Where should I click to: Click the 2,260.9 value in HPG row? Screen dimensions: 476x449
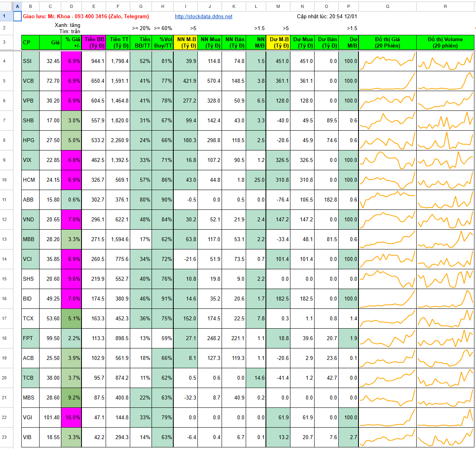[x=118, y=140]
